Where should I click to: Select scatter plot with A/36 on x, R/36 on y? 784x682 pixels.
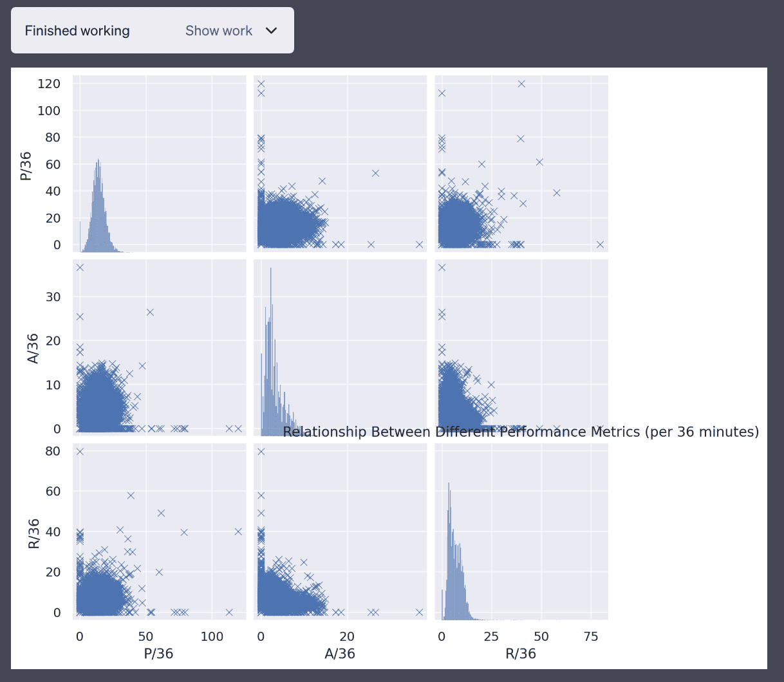tap(341, 531)
